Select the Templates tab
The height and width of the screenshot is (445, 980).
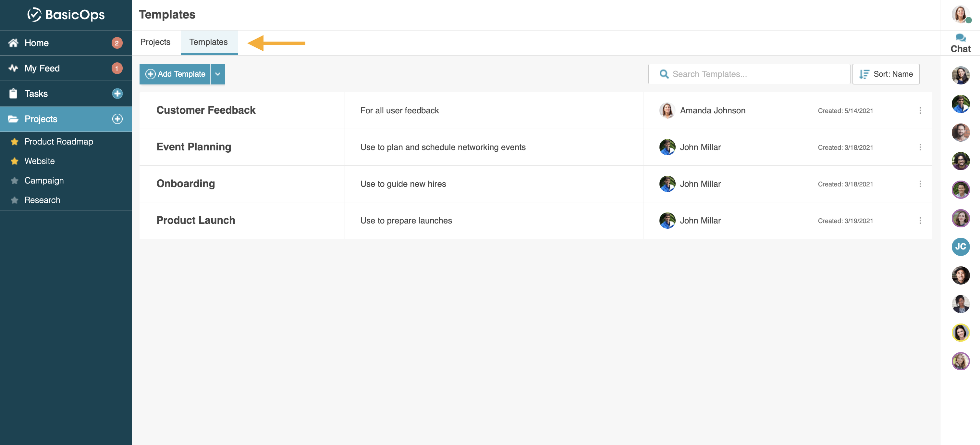pyautogui.click(x=208, y=42)
